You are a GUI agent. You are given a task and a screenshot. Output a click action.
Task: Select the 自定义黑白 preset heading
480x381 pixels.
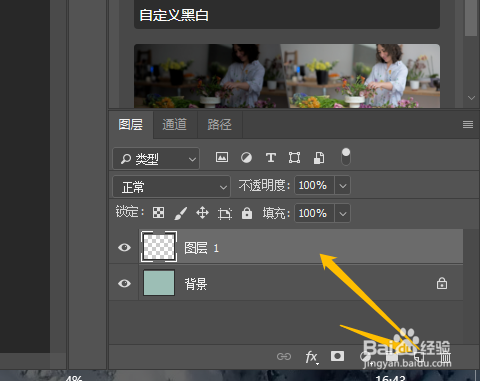[x=174, y=15]
